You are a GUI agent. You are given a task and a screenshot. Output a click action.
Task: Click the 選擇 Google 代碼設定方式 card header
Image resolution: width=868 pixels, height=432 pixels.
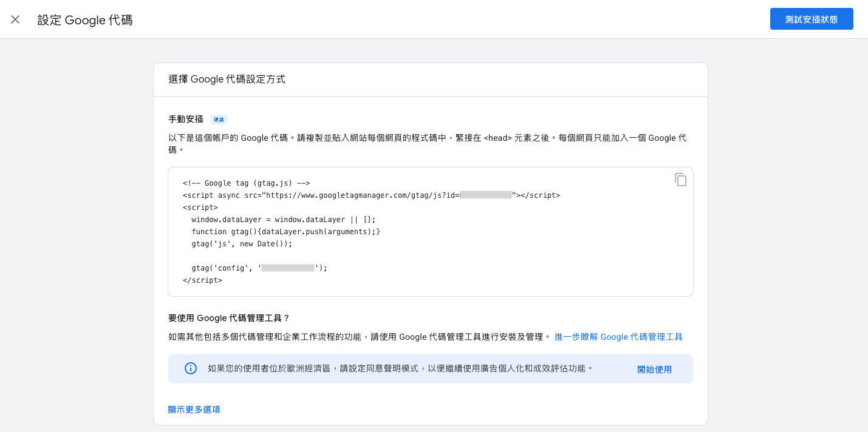(x=227, y=79)
